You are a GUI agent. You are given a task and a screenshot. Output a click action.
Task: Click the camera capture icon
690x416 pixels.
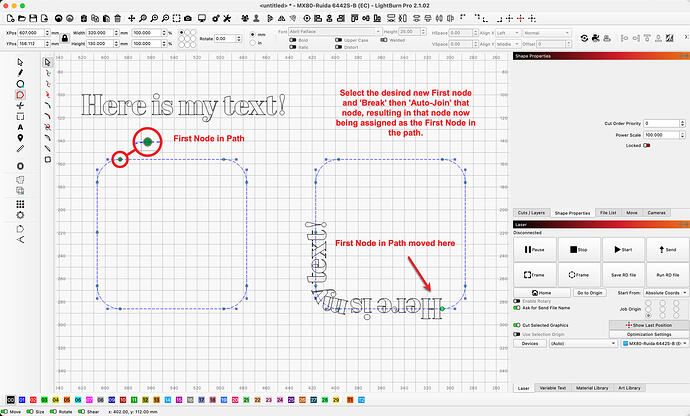[188, 18]
